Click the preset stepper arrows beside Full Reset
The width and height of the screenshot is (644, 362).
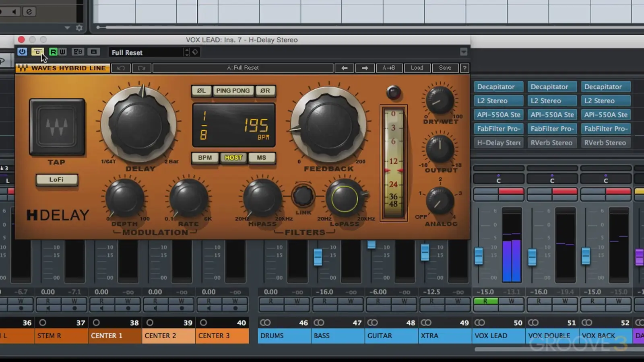(x=187, y=52)
